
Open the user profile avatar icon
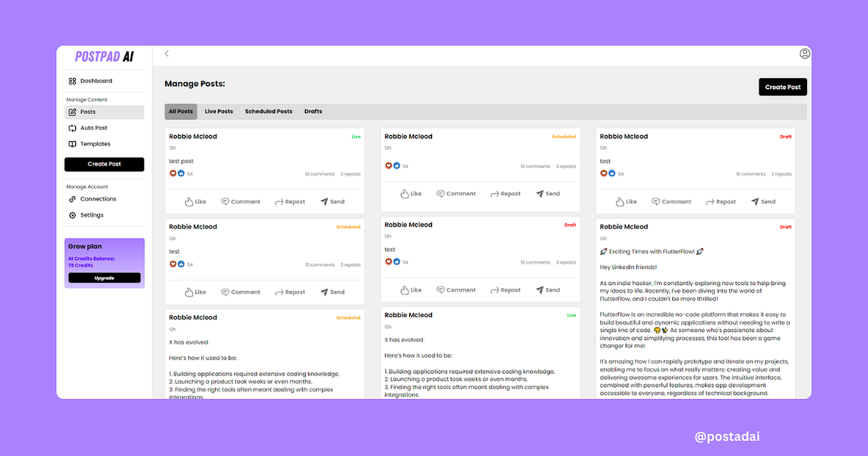tap(805, 53)
